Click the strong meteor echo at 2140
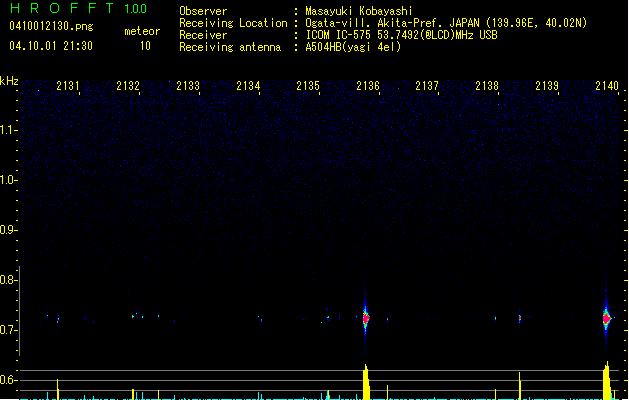The width and height of the screenshot is (629, 400). point(607,319)
